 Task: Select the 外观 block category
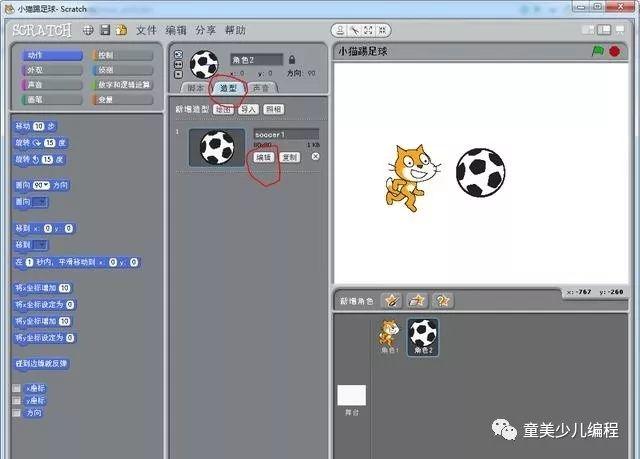(52, 70)
